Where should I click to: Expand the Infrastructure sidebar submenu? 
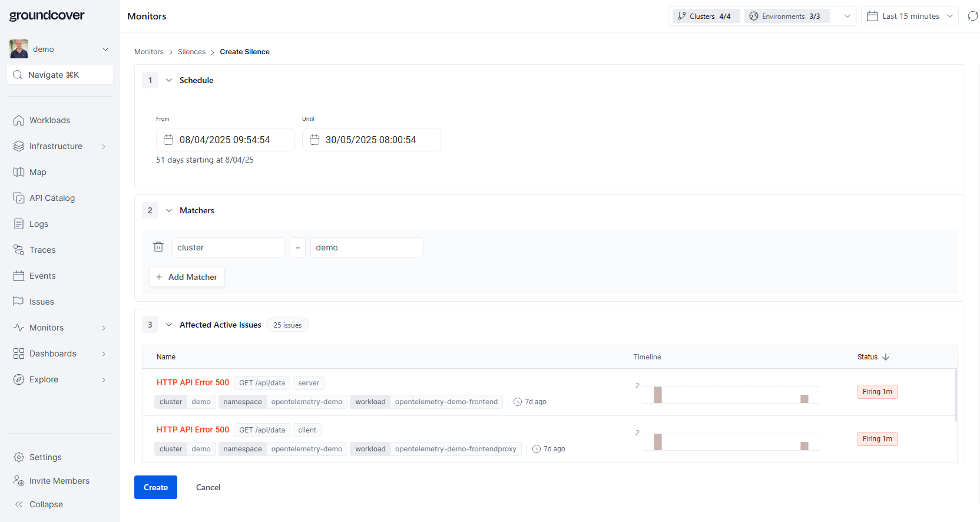104,146
